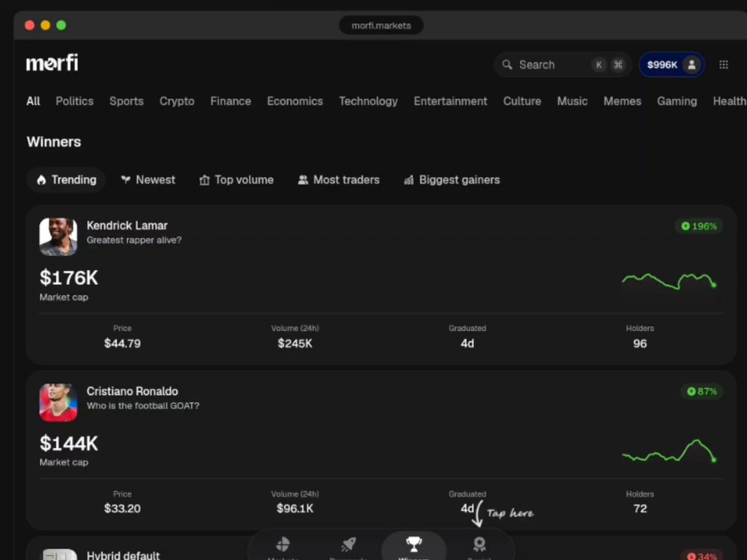Click the Hybrid default card thumbnail

point(59,554)
